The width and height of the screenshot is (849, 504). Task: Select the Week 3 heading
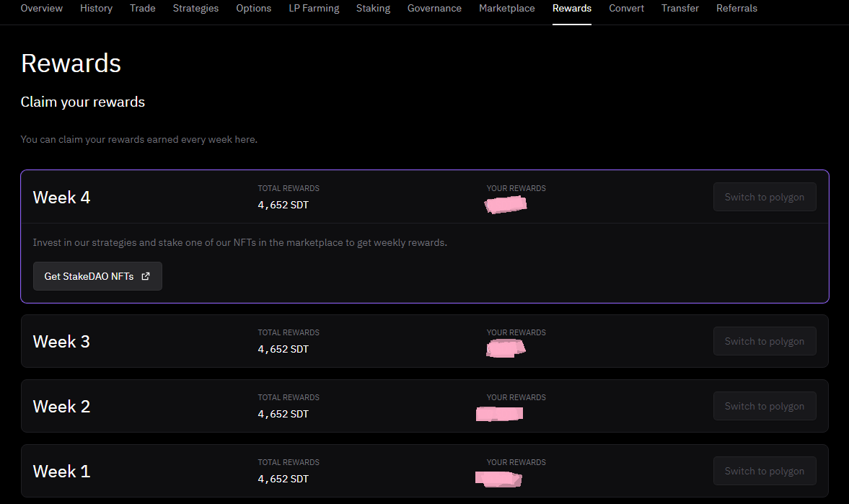click(x=62, y=342)
